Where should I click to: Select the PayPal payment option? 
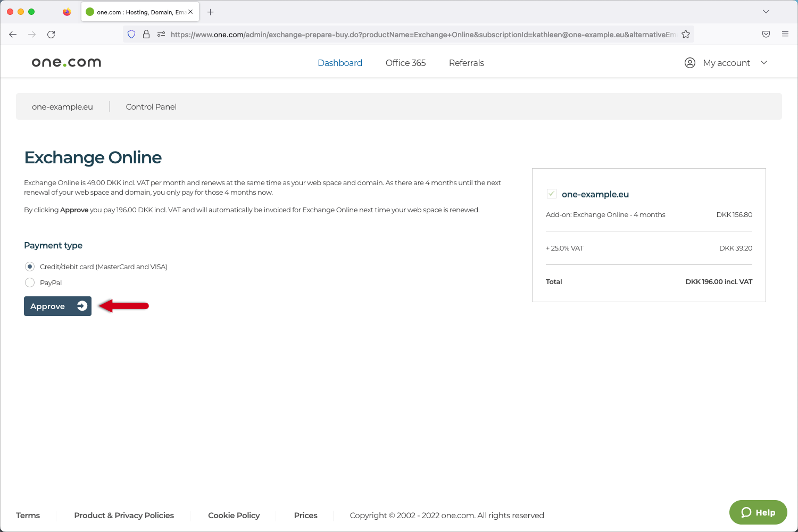point(30,282)
